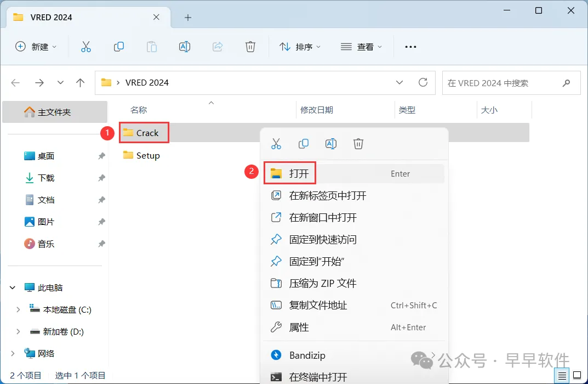The width and height of the screenshot is (588, 384).
Task: Open the 新建 dropdown
Action: pos(36,47)
